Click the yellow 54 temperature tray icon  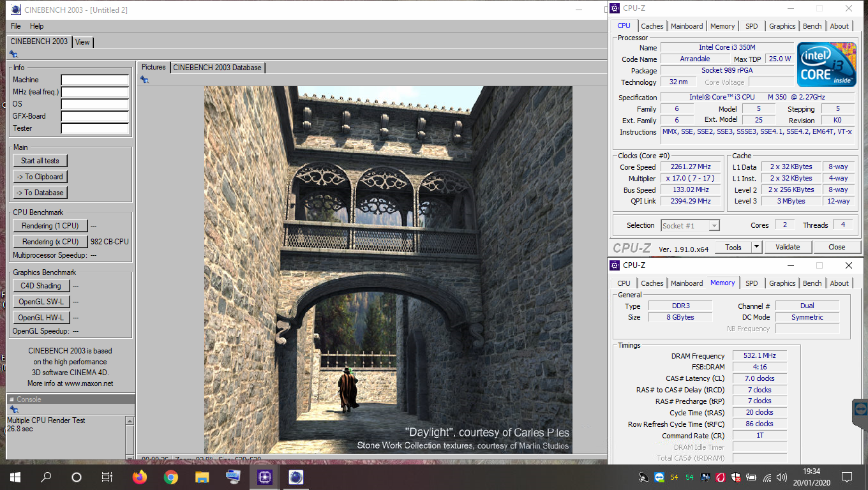(674, 477)
